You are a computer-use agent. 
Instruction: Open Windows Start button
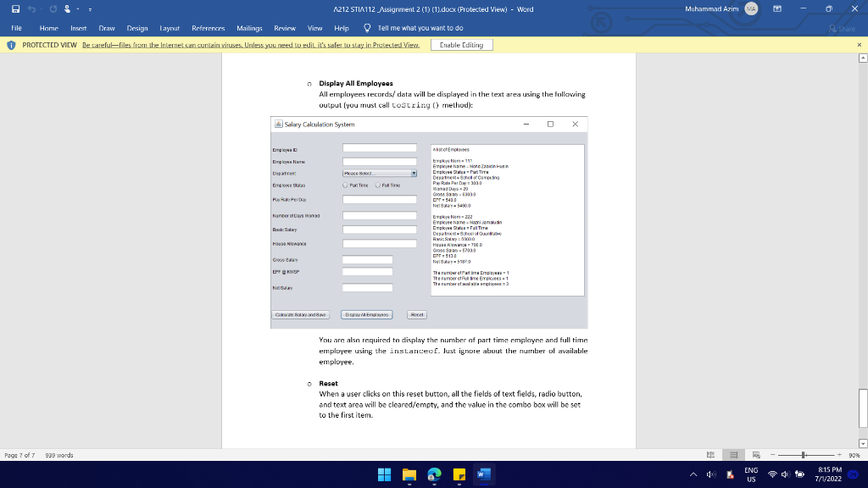(x=384, y=474)
